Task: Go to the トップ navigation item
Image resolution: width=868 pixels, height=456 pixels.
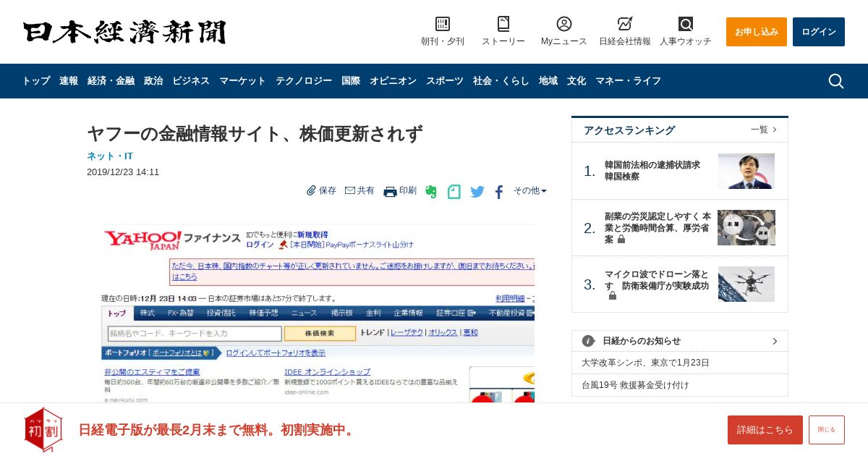Action: click(36, 81)
